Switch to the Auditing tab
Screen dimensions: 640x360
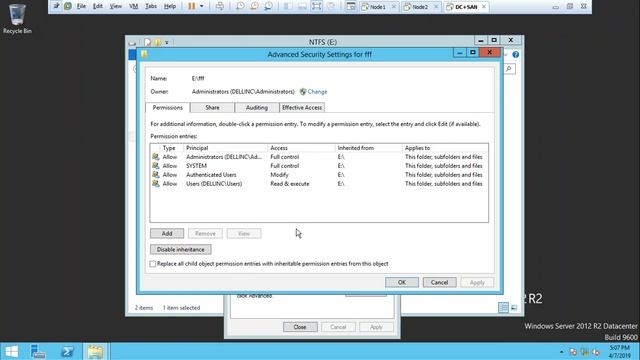257,107
